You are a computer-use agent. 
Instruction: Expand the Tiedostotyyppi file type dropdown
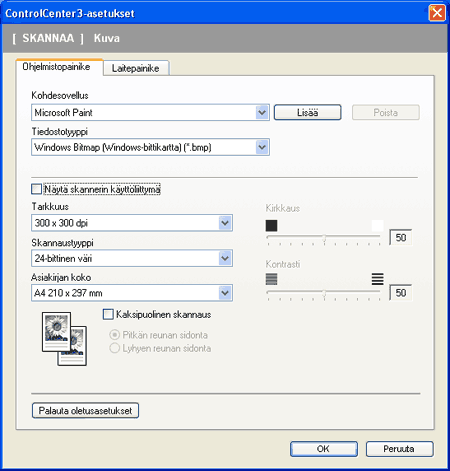click(150, 147)
